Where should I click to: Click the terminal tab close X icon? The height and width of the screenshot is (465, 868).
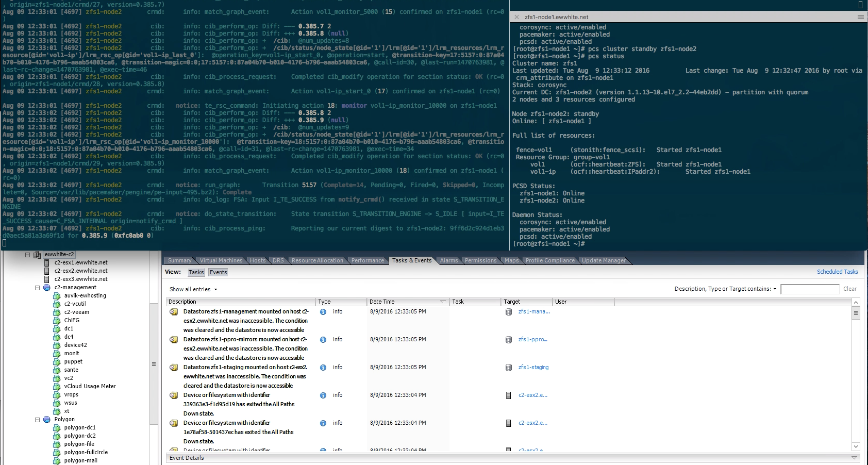point(516,17)
